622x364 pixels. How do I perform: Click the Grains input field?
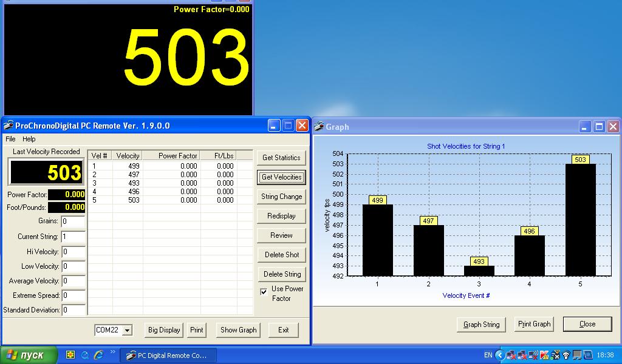point(73,222)
